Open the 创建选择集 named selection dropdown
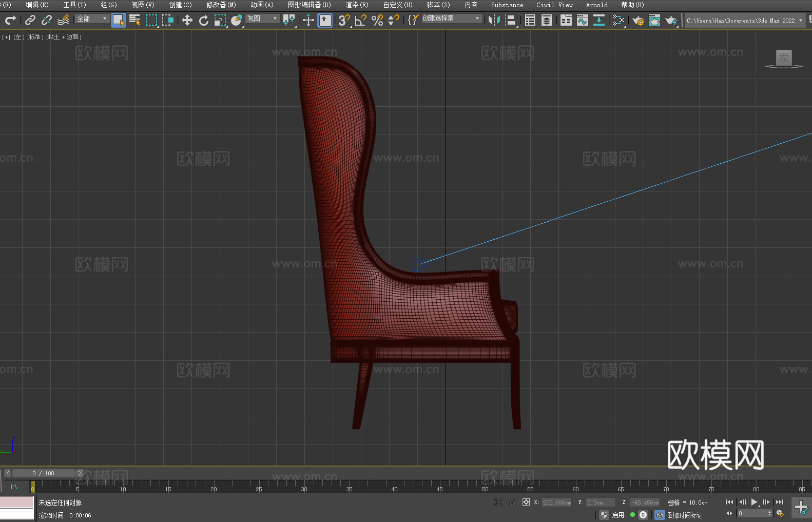 (x=452, y=18)
